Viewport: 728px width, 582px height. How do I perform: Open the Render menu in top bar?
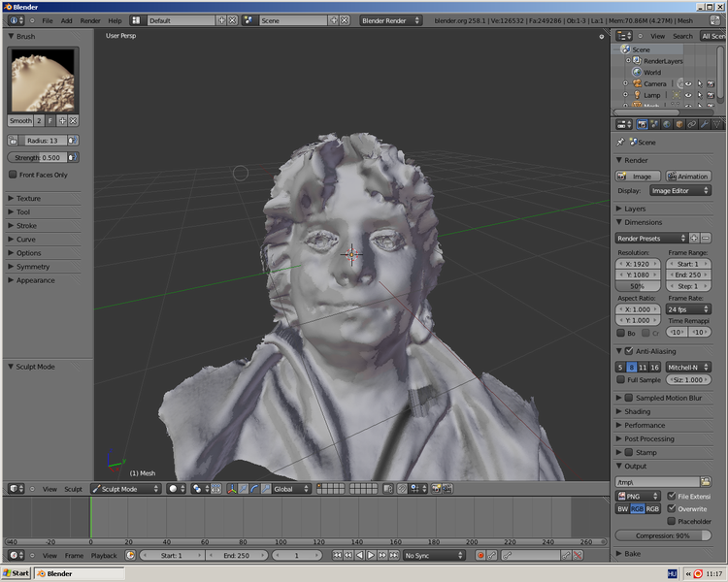pyautogui.click(x=90, y=20)
